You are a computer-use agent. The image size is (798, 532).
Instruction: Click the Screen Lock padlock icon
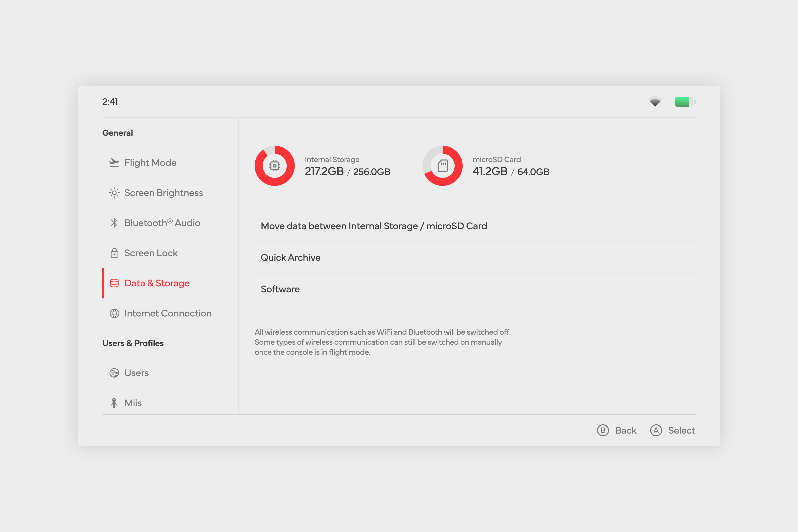[x=114, y=253]
